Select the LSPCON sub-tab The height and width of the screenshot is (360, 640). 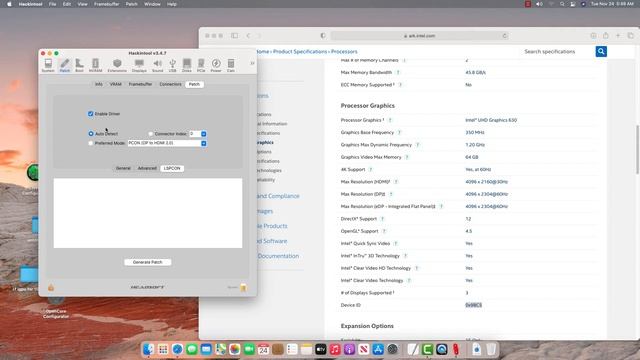172,168
